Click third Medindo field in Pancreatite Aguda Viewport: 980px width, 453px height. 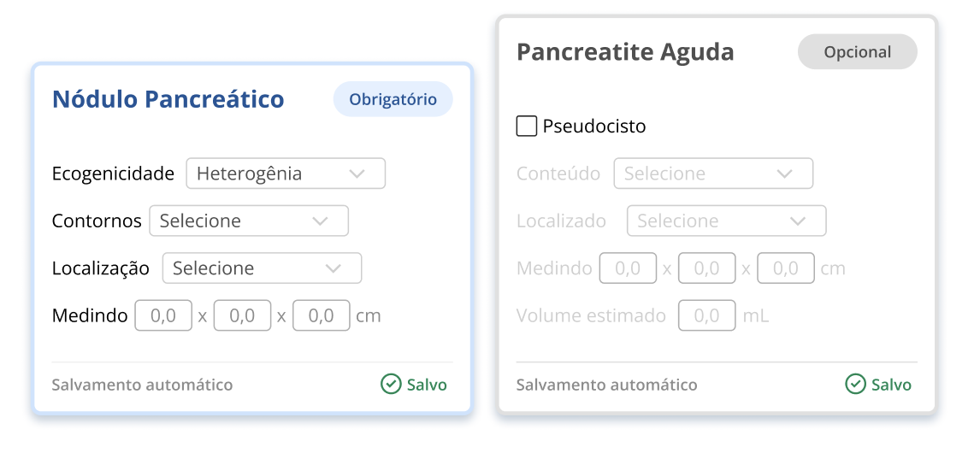pos(785,268)
